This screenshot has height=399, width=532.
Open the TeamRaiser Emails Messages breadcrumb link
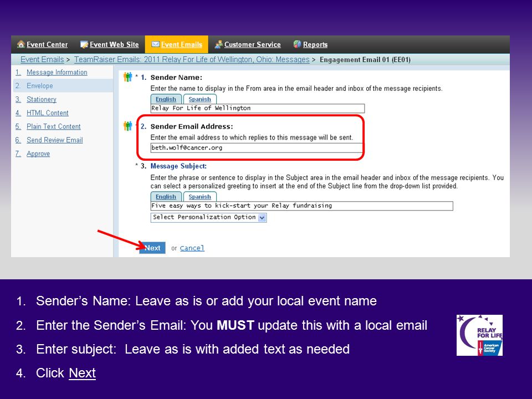point(192,59)
